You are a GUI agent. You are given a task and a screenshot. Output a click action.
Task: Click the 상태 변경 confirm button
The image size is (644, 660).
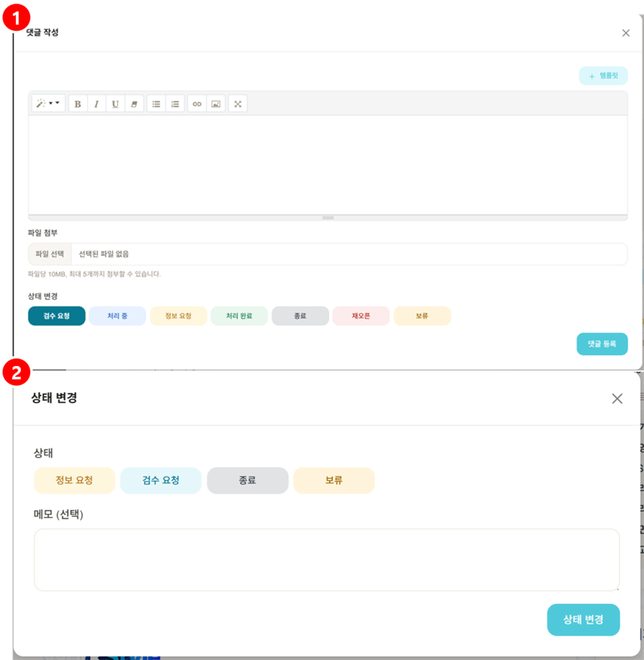tap(583, 619)
